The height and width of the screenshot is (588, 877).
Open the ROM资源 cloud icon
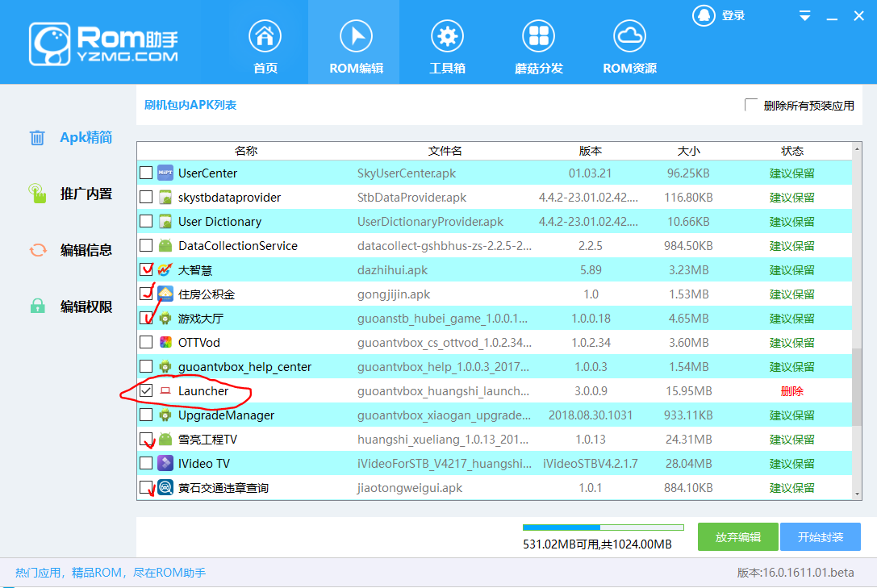(x=629, y=36)
